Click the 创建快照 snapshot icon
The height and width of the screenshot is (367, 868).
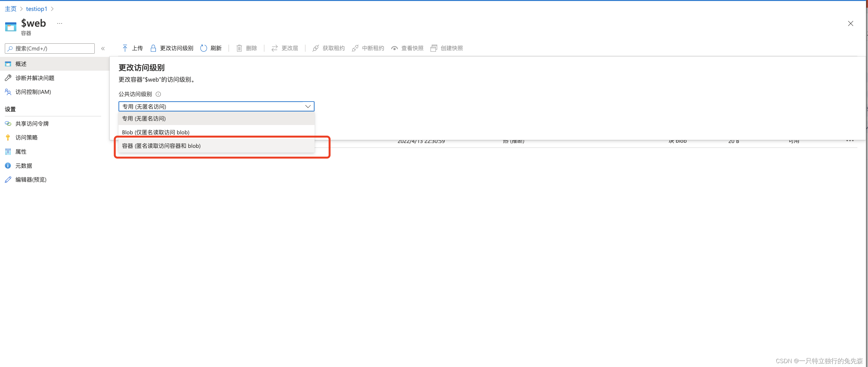(x=434, y=48)
